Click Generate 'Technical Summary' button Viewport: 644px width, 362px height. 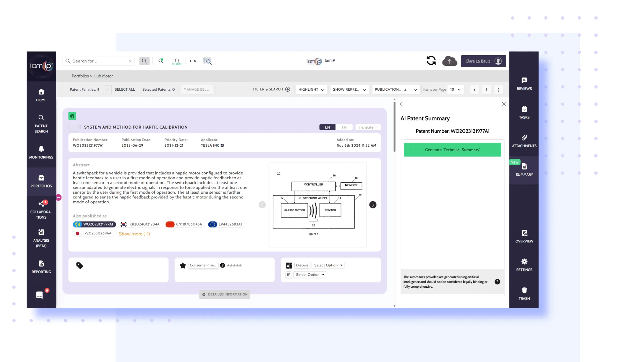pos(452,150)
